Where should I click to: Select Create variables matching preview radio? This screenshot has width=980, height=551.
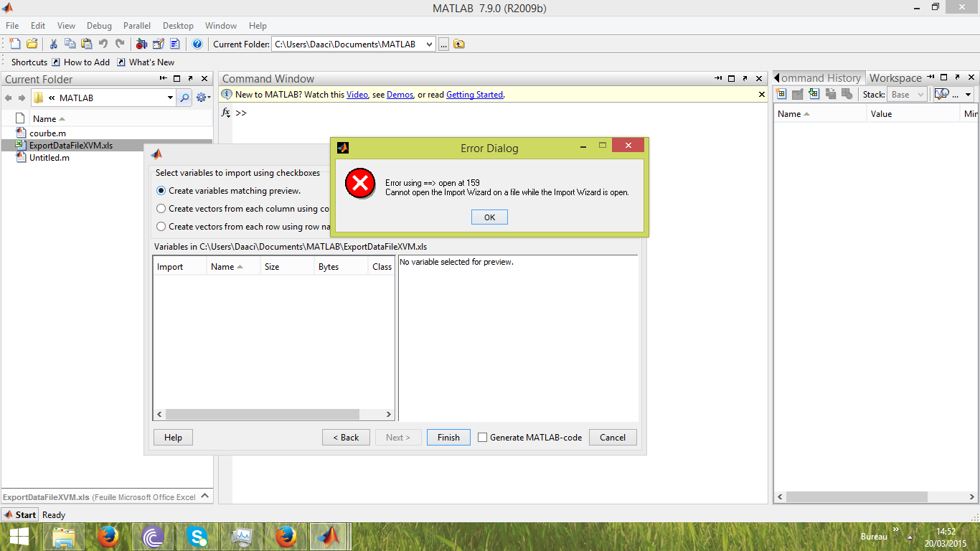click(161, 191)
